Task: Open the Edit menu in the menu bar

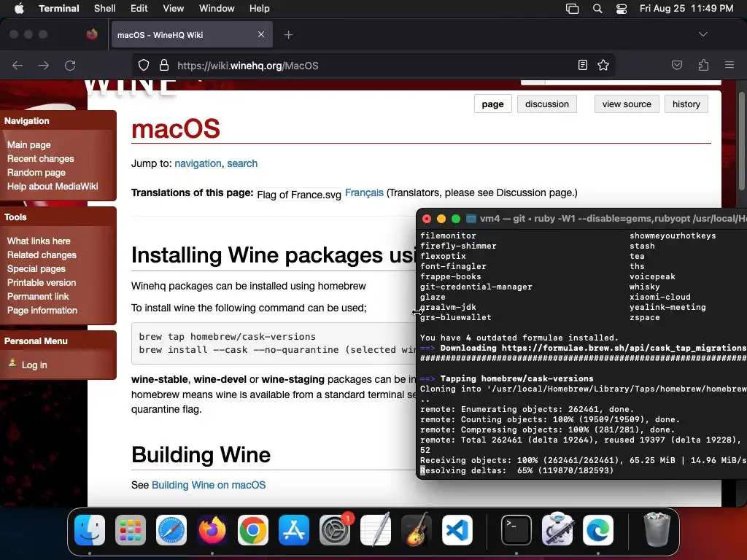Action: (139, 9)
